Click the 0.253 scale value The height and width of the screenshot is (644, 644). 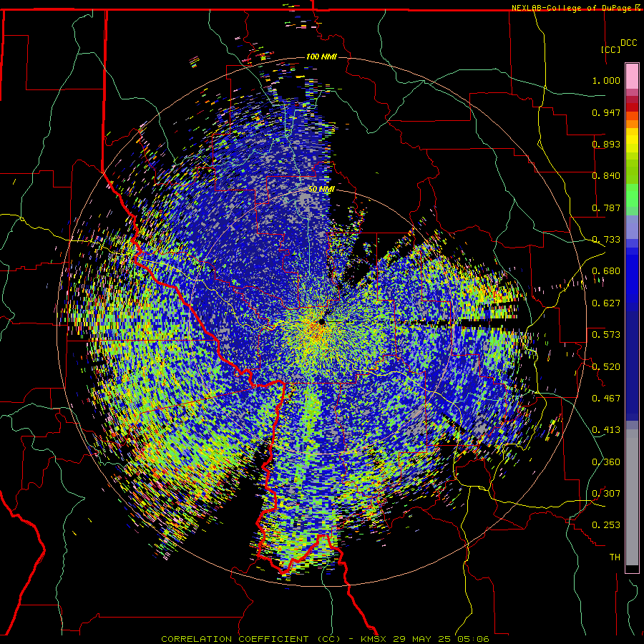[606, 525]
